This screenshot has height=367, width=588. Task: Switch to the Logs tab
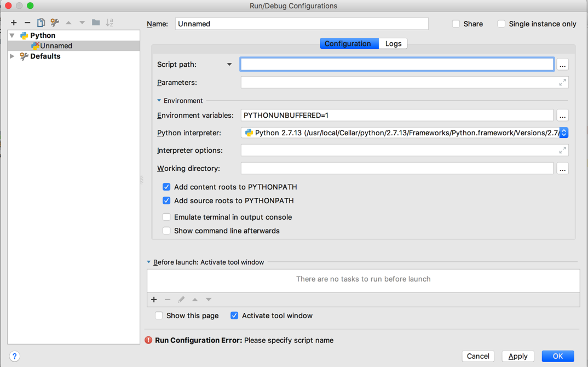tap(393, 44)
